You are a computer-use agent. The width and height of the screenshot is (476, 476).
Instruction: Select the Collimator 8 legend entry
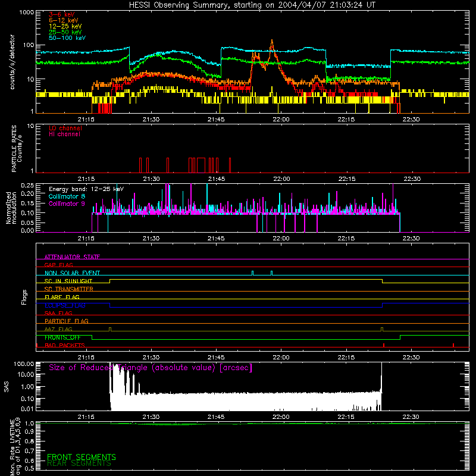tap(67, 196)
